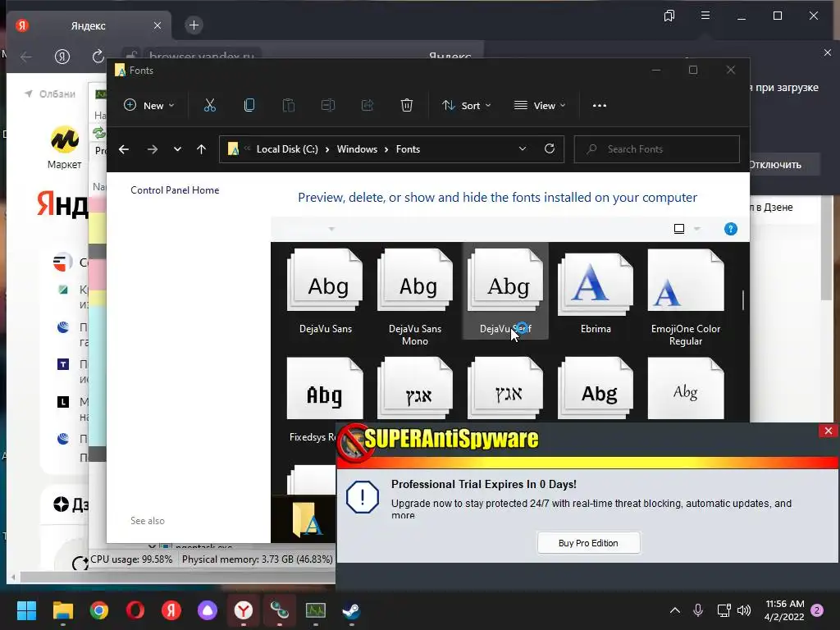840x630 pixels.
Task: Launch Google Chrome from taskbar
Action: click(99, 610)
